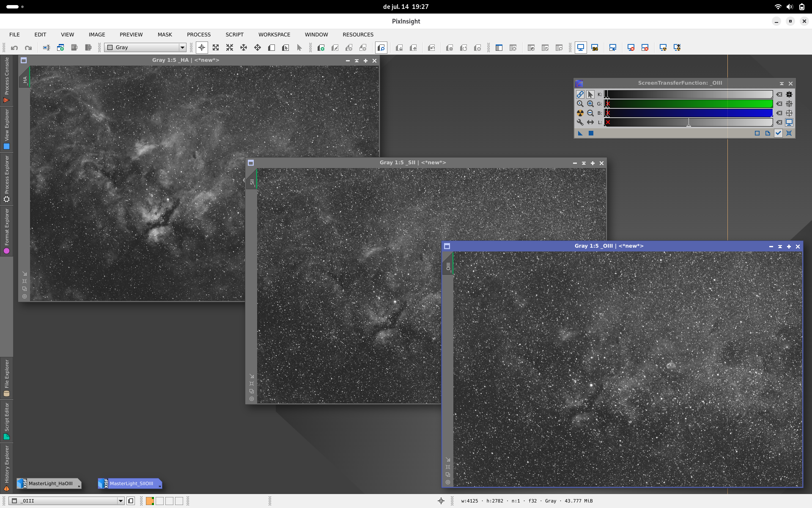The height and width of the screenshot is (508, 812).
Task: Open the FILE menu
Action: (x=14, y=35)
